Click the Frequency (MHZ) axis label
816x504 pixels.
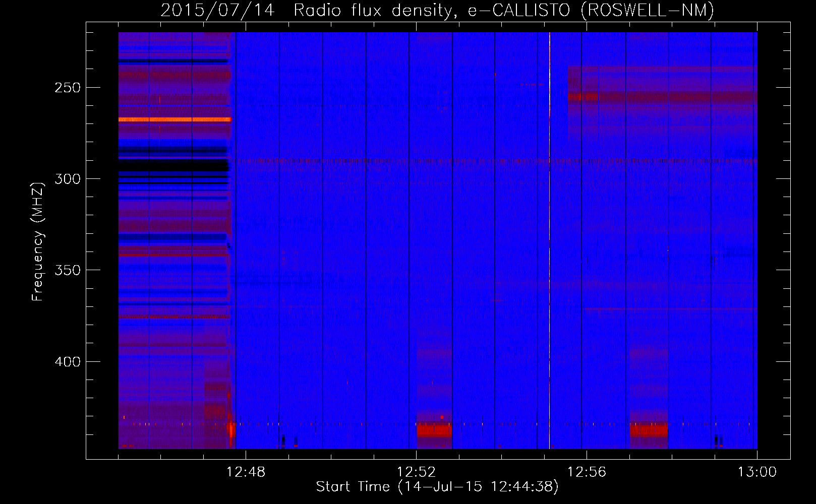pos(38,241)
